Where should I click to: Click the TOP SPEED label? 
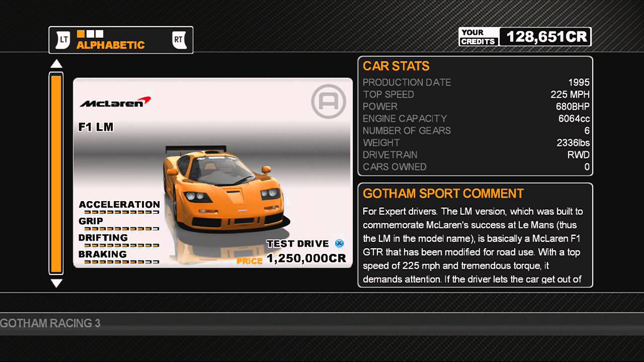pyautogui.click(x=388, y=95)
